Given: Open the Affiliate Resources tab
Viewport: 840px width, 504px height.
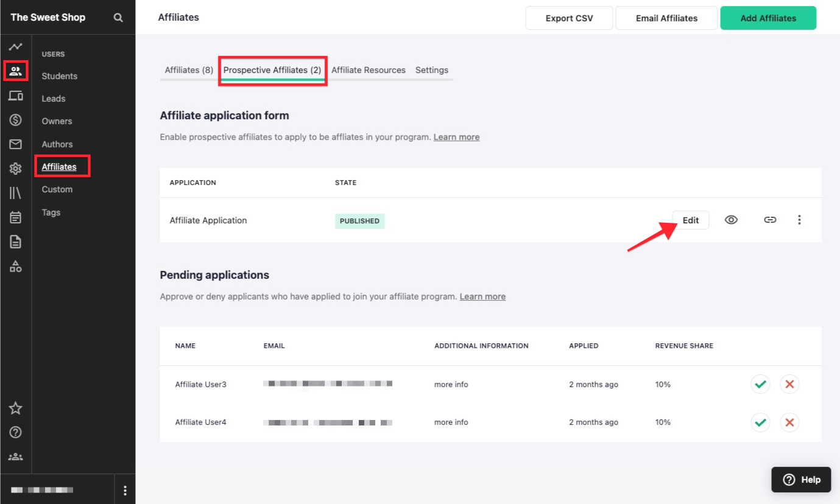Looking at the screenshot, I should [369, 70].
